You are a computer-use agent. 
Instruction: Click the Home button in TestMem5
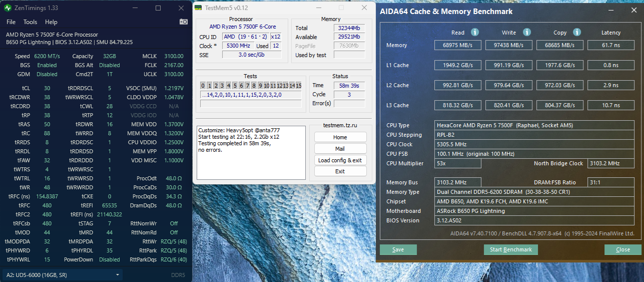coord(340,137)
